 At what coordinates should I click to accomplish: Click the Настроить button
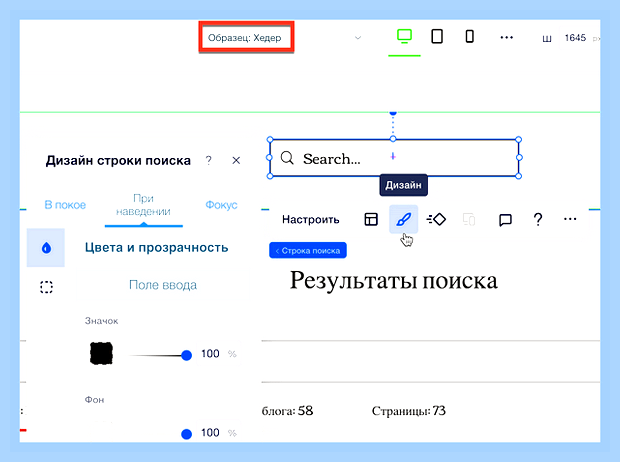coord(311,220)
